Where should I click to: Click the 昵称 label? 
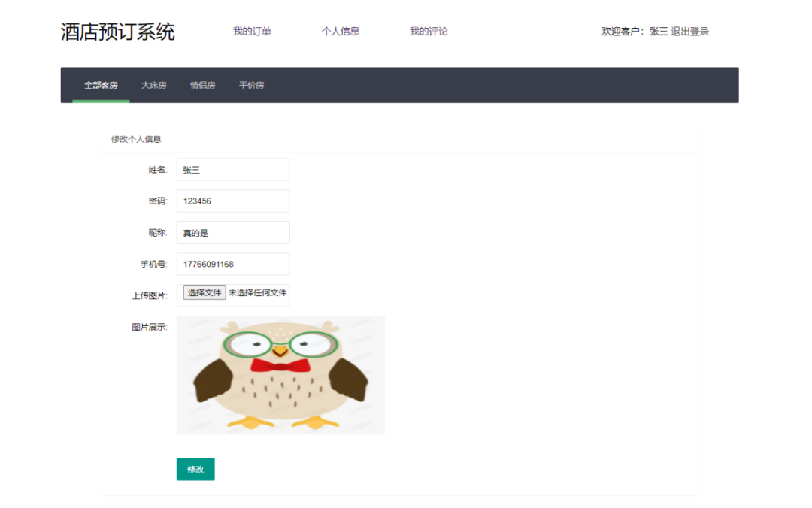[157, 232]
